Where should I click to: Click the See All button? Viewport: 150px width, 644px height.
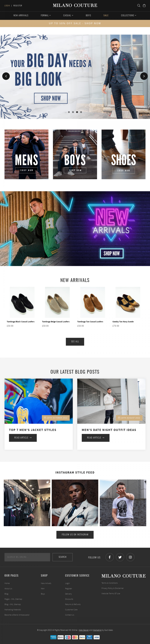[x=75, y=342]
